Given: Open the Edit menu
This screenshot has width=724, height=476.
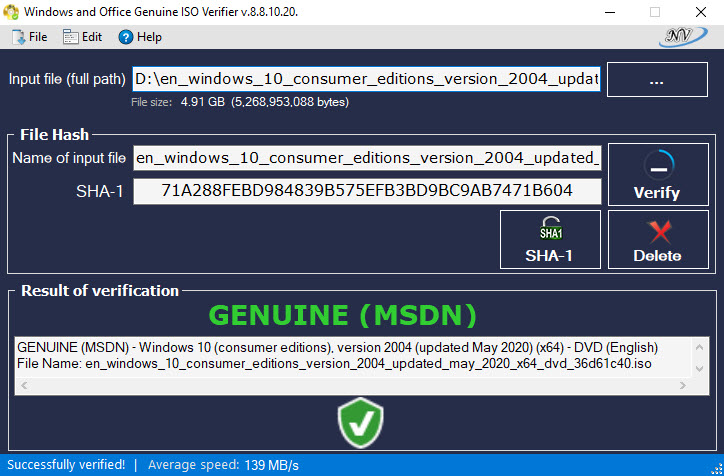Looking at the screenshot, I should (x=82, y=37).
